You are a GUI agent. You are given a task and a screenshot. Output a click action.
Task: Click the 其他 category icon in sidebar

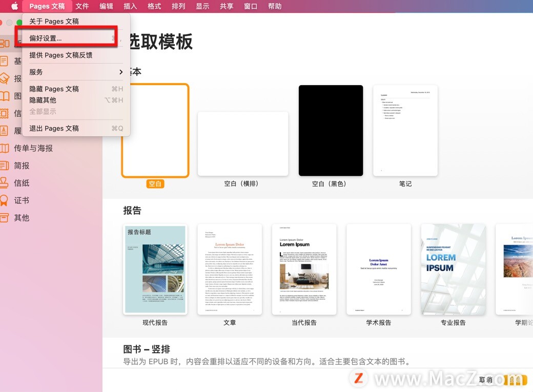point(5,218)
